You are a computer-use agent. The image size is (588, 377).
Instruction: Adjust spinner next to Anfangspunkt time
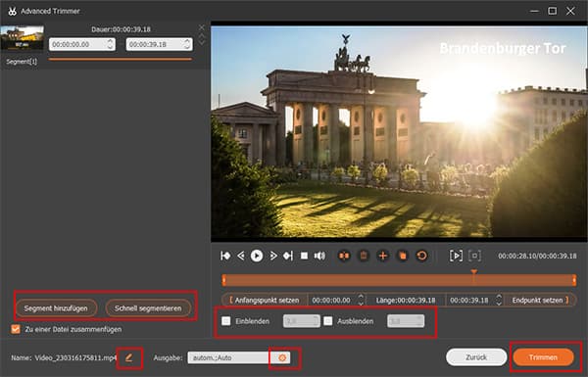click(x=361, y=300)
